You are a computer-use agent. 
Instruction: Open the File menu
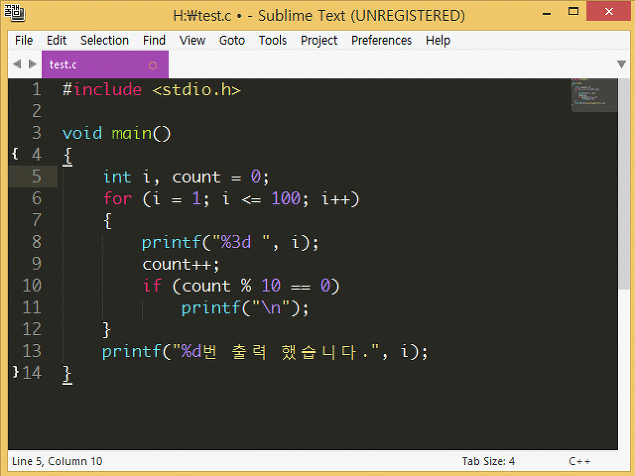point(24,41)
